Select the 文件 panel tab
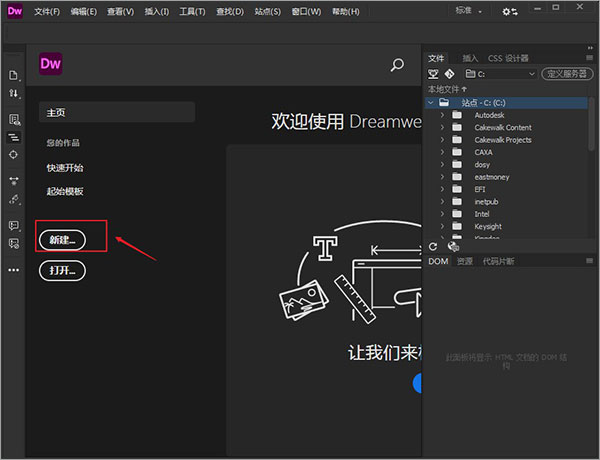Viewport: 600px width, 460px height. tap(436, 58)
